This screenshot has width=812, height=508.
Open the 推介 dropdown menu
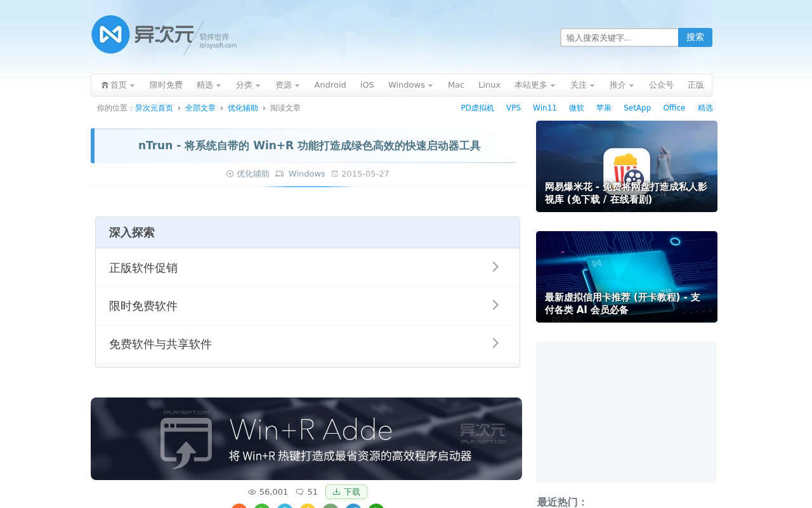coord(622,85)
